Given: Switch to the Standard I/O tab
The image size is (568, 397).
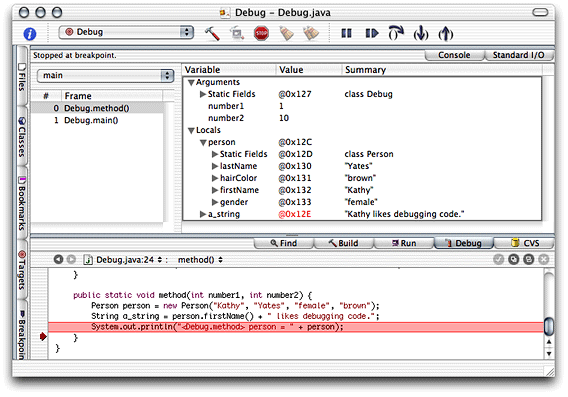Looking at the screenshot, I should 518,55.
